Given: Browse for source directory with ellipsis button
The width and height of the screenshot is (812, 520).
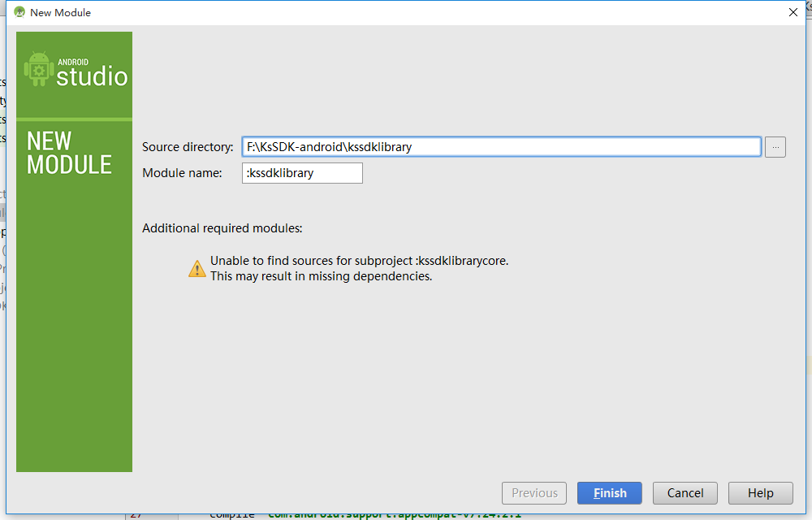Looking at the screenshot, I should click(775, 147).
